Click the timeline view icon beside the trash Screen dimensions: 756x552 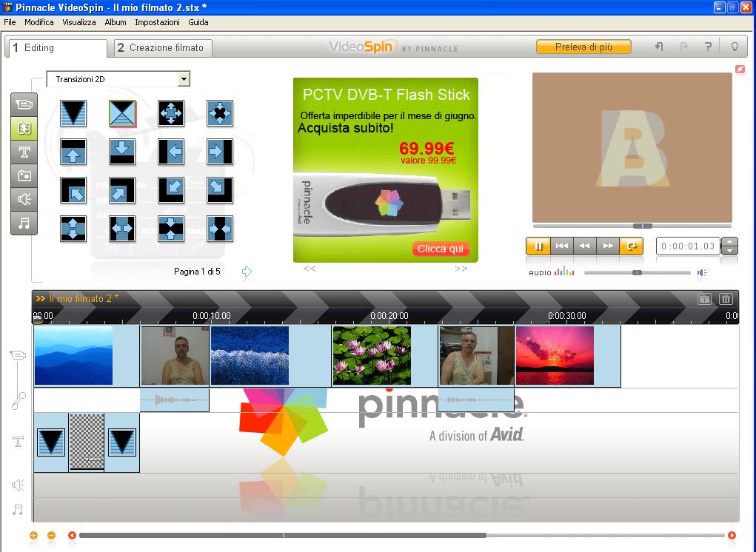(x=704, y=299)
